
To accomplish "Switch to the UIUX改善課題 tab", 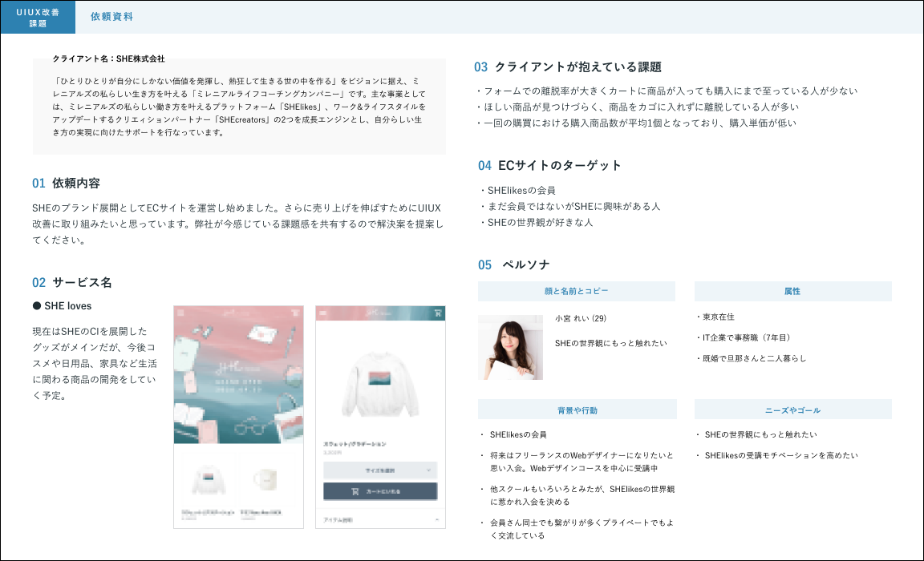I will tap(38, 18).
